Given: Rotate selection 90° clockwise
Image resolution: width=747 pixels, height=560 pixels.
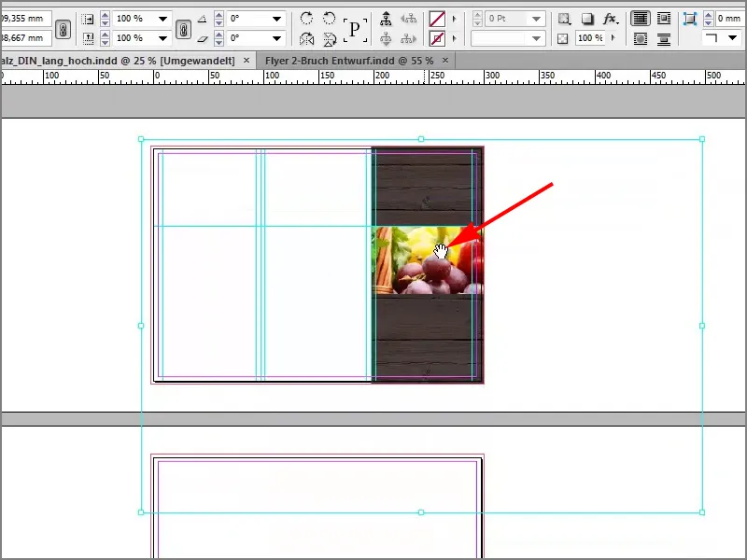Looking at the screenshot, I should [x=307, y=19].
